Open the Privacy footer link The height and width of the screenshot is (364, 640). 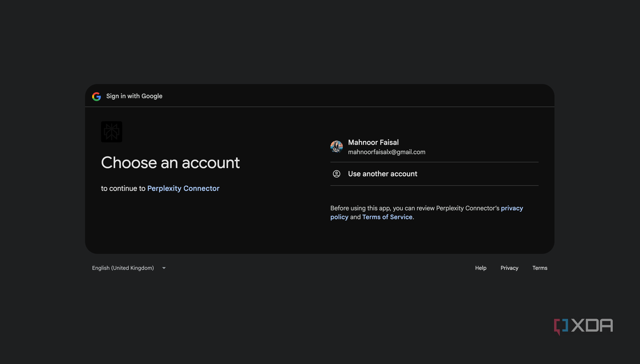point(509,268)
